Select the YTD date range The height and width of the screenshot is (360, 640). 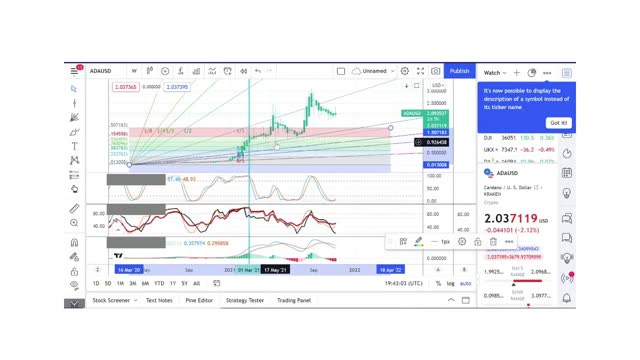pos(159,283)
